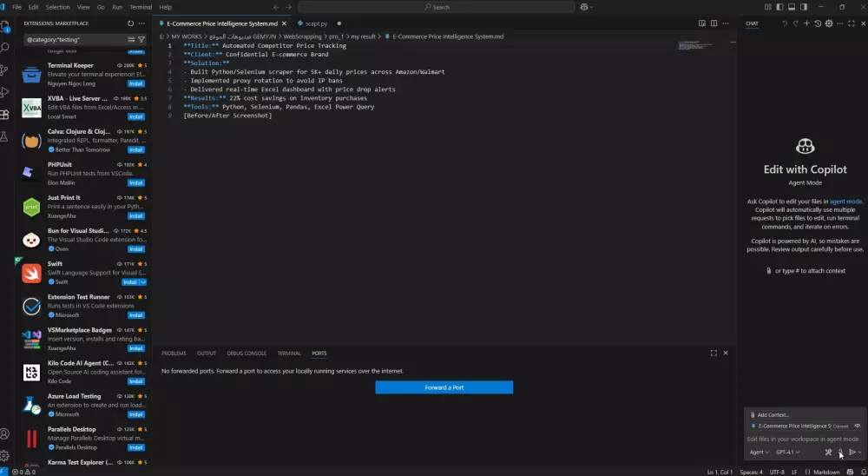Configure chat tools icon
Viewport: 868px width, 476px height.
click(x=828, y=453)
